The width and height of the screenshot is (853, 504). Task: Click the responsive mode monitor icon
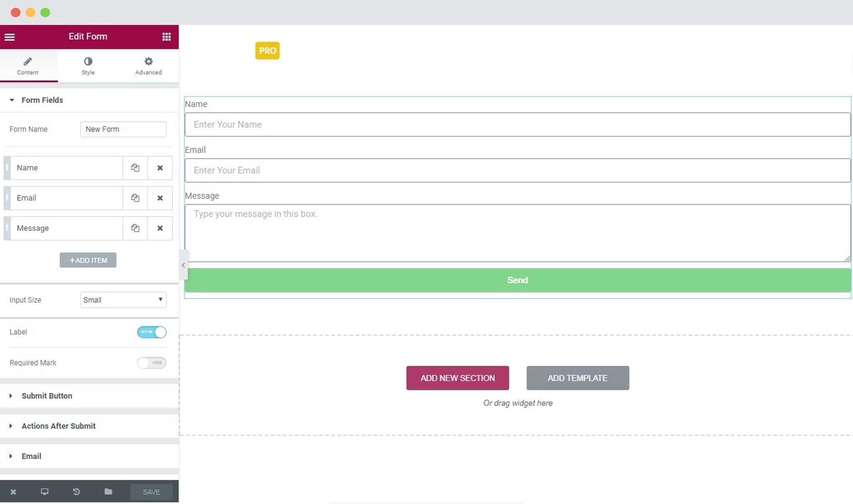[x=45, y=492]
